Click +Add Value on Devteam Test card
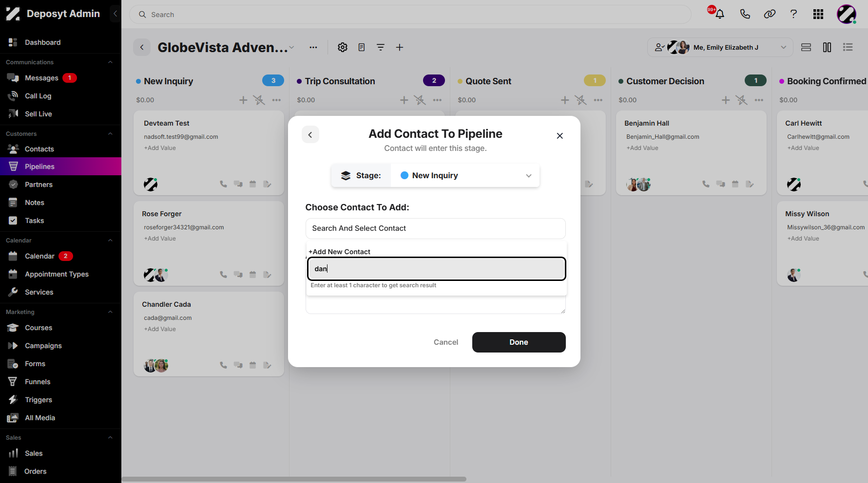868x483 pixels. [x=160, y=148]
